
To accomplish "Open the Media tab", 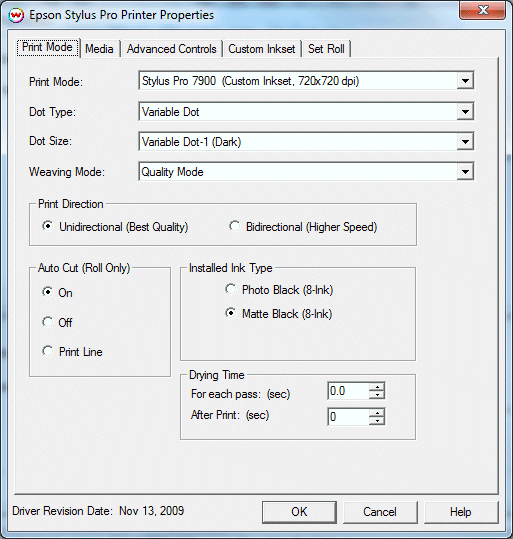I will click(x=99, y=49).
